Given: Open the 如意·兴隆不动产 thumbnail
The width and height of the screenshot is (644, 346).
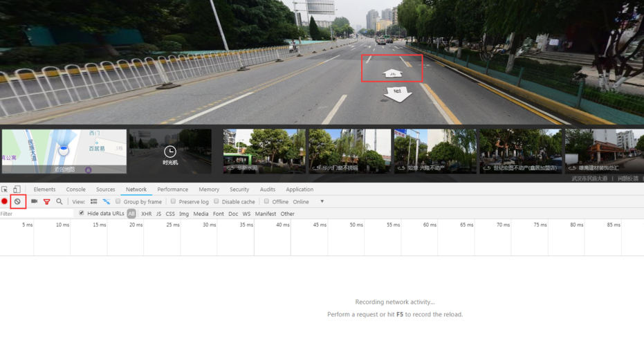Looking at the screenshot, I should [x=435, y=152].
